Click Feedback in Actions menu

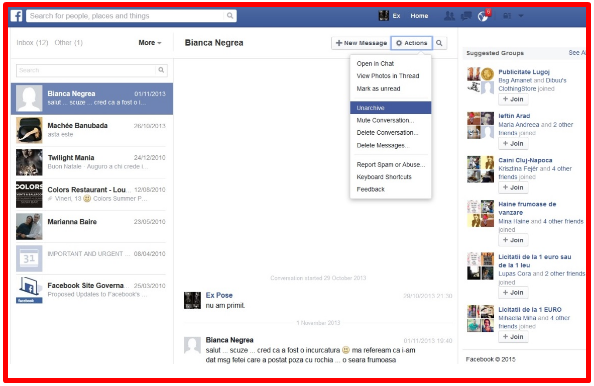coord(390,189)
